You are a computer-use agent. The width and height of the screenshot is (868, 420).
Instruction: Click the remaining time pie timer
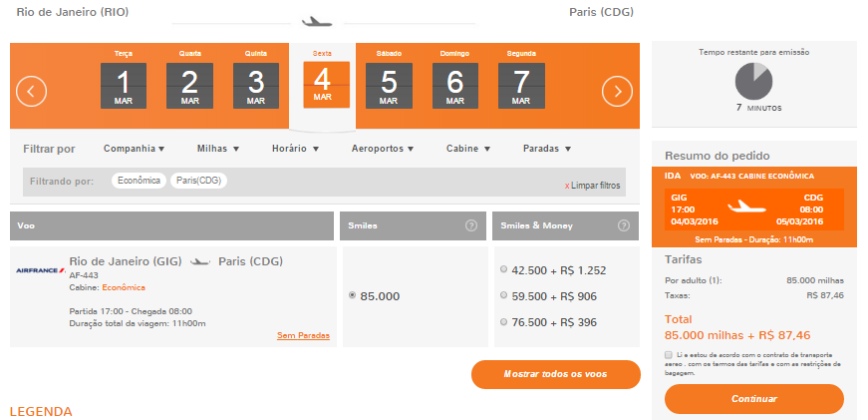pos(751,81)
